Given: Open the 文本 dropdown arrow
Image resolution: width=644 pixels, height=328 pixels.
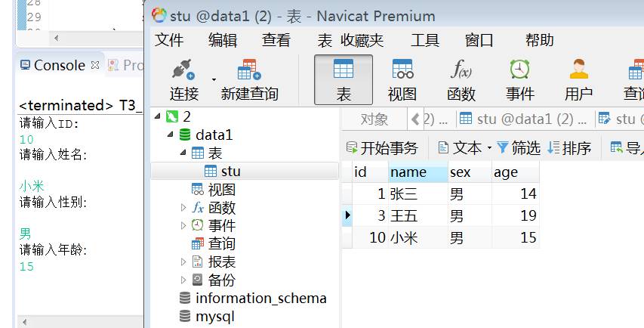Looking at the screenshot, I should click(489, 147).
